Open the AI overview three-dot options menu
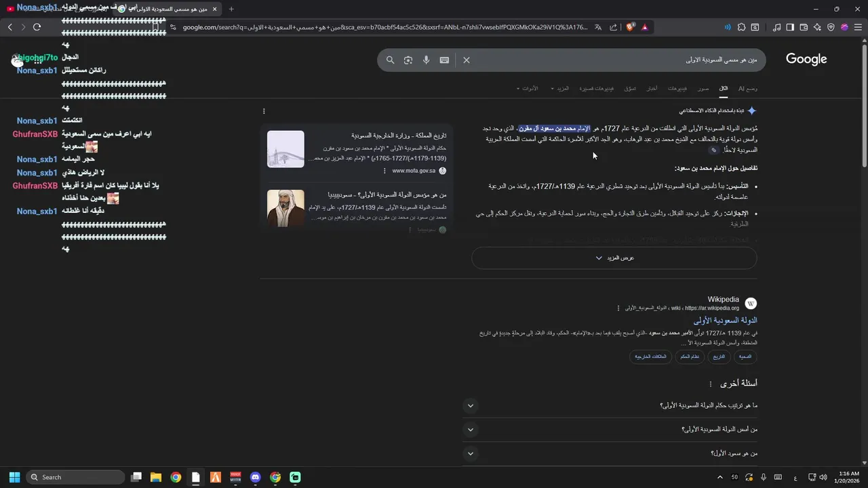868x488 pixels. (264, 111)
